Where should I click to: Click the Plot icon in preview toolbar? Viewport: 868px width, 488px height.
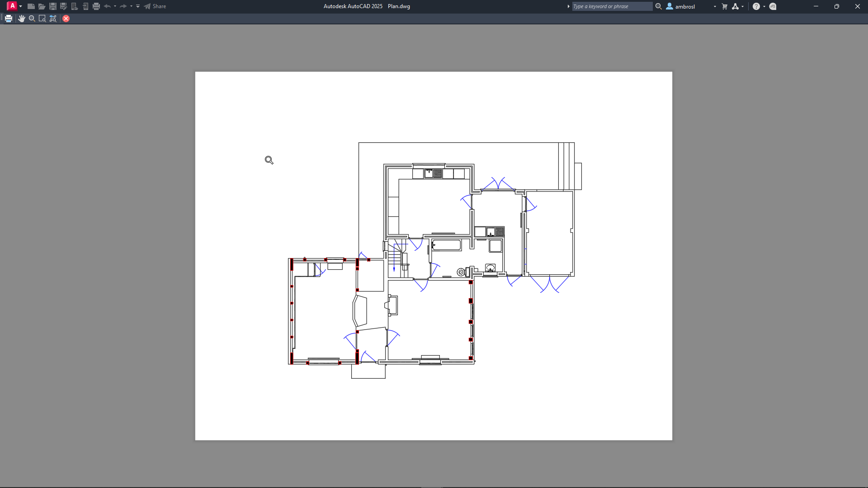tap(9, 19)
